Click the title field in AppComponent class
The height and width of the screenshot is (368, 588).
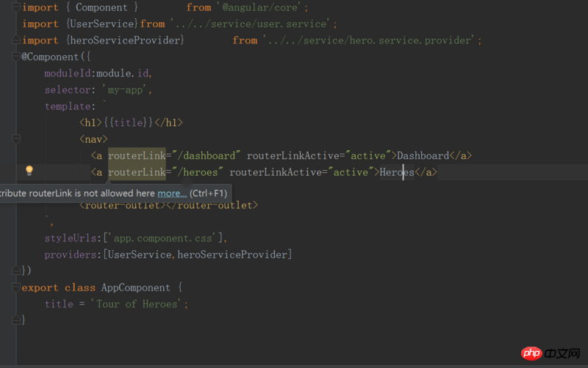pos(59,304)
